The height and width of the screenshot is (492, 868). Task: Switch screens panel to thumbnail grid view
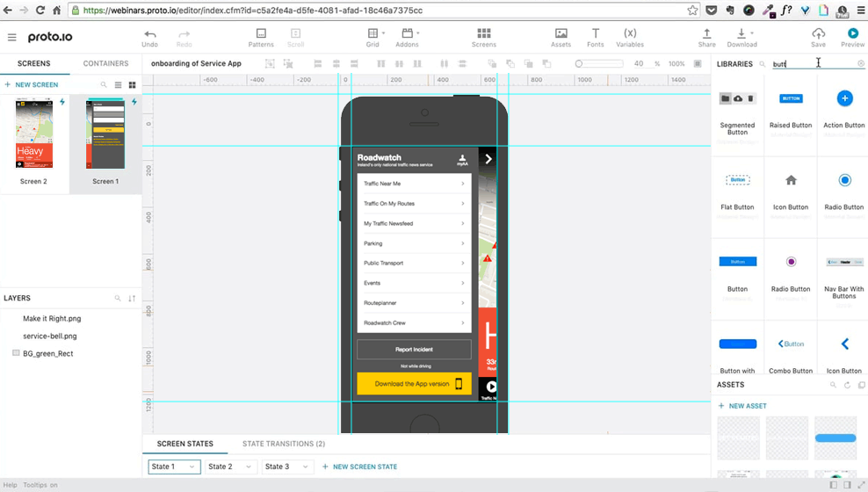click(133, 85)
